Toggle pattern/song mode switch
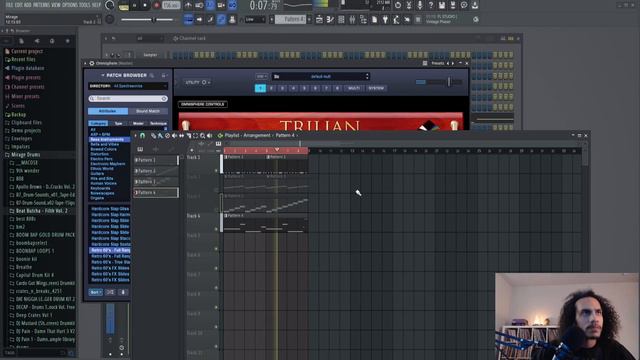The image size is (640, 360). [x=123, y=6]
